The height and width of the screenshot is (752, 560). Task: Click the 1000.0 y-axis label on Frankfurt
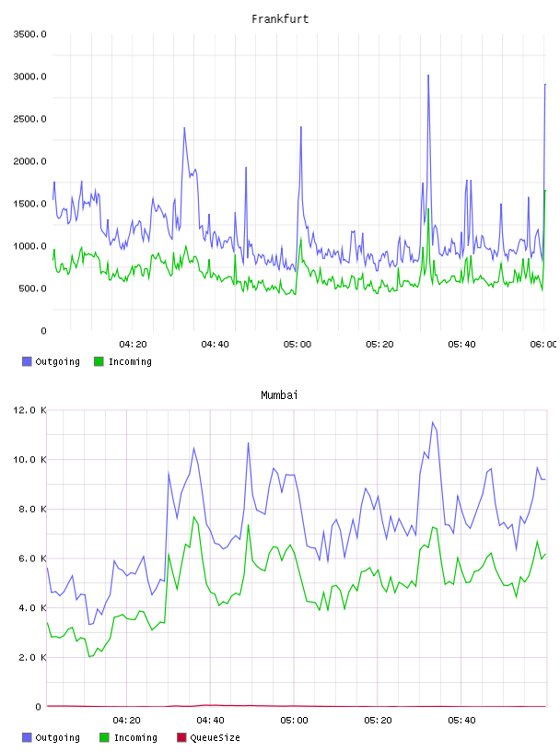point(29,246)
